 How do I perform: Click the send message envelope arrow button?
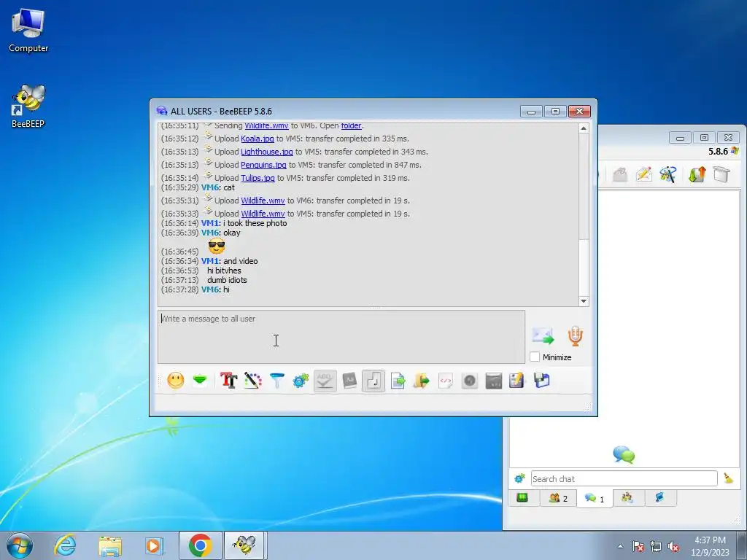543,336
